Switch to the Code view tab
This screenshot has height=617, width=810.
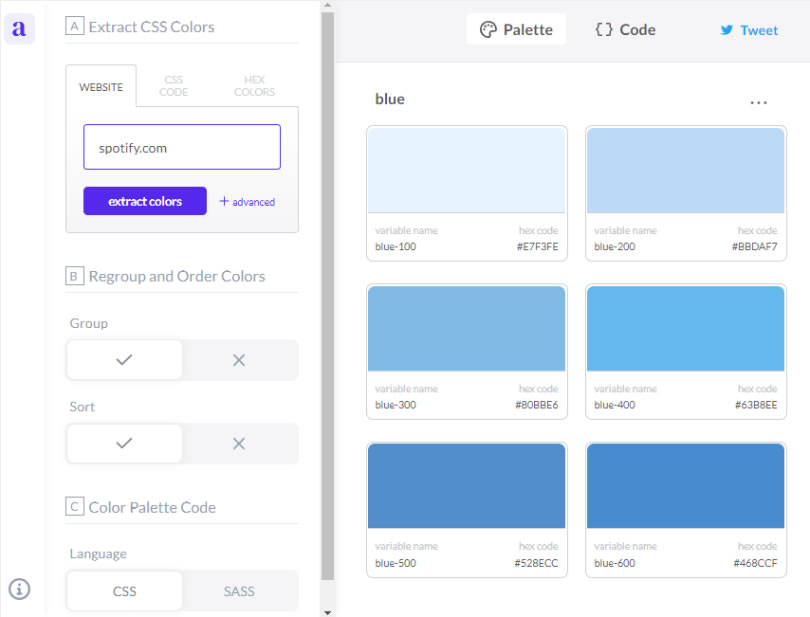tap(625, 30)
